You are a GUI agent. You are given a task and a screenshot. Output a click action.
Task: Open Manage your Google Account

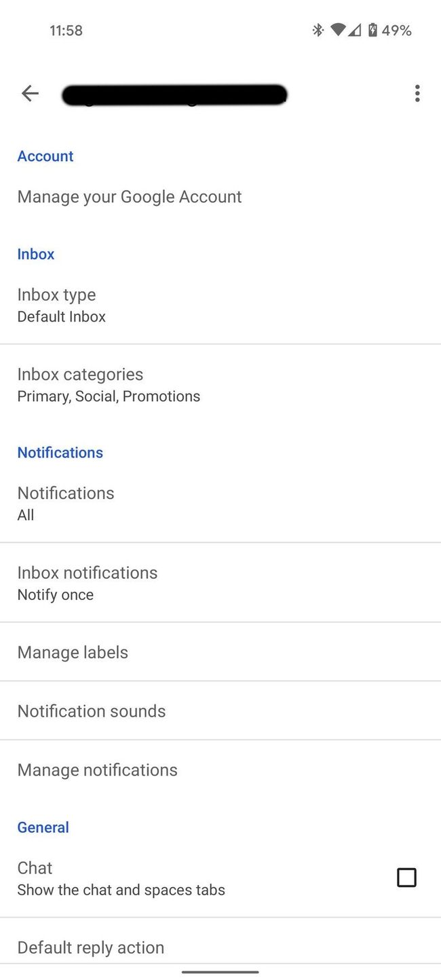click(130, 196)
